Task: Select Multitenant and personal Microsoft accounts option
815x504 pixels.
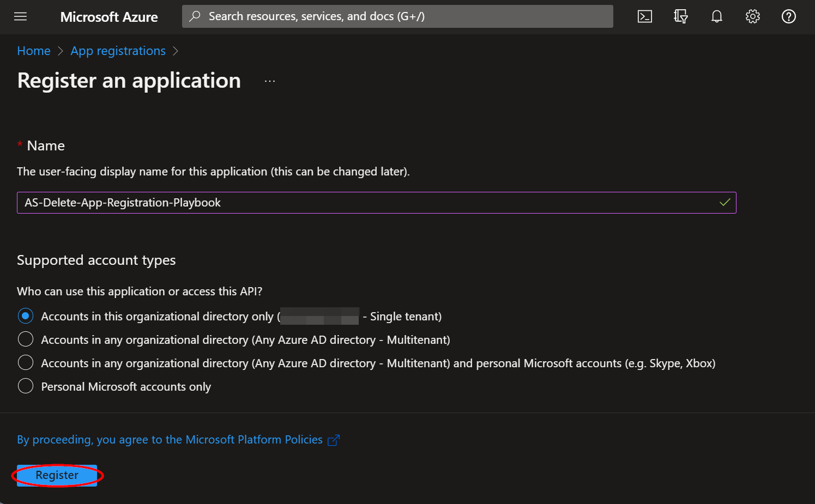Action: pos(26,363)
